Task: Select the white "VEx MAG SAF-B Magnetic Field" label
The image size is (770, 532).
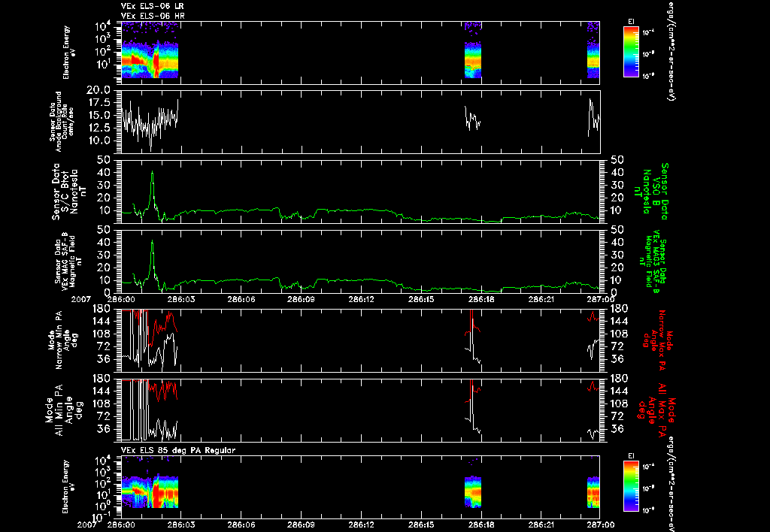Action: pyautogui.click(x=68, y=261)
